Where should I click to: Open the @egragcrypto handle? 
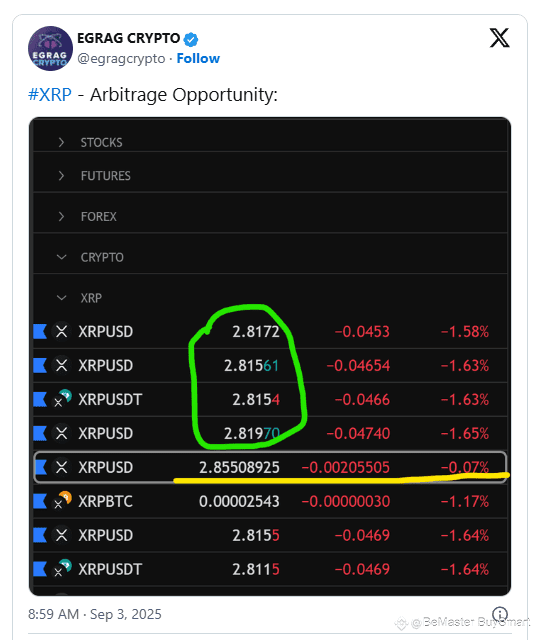[121, 59]
